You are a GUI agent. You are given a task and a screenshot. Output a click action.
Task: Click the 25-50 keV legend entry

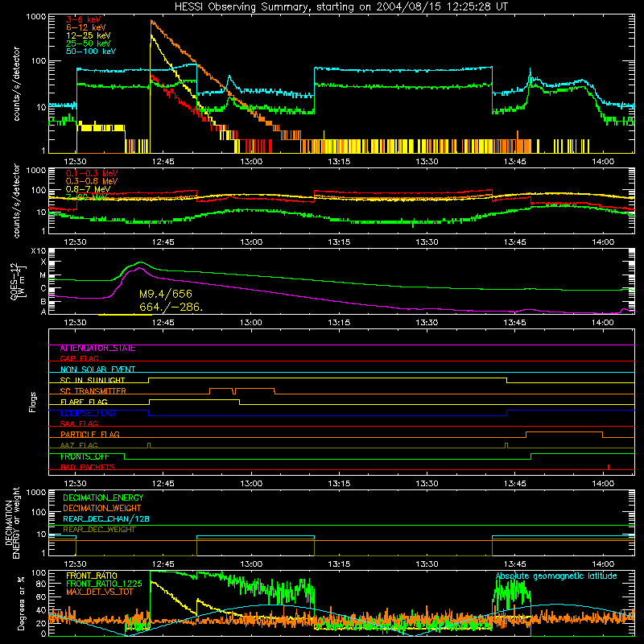point(89,43)
